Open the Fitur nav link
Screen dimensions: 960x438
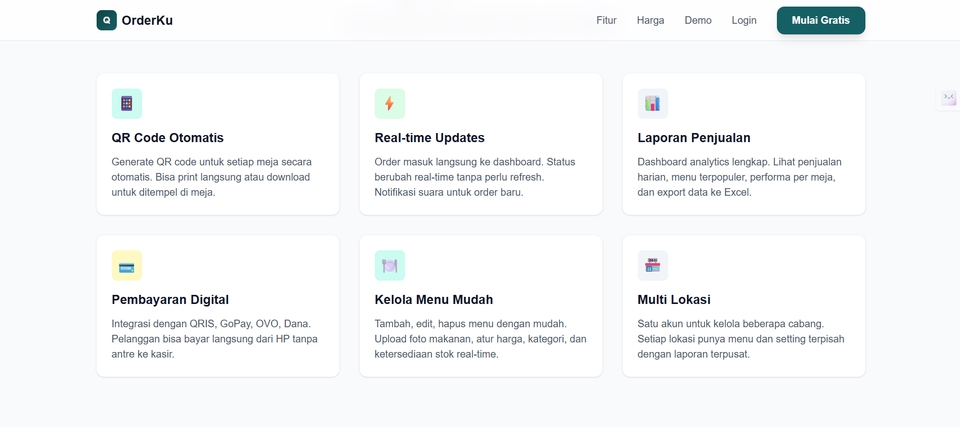606,20
